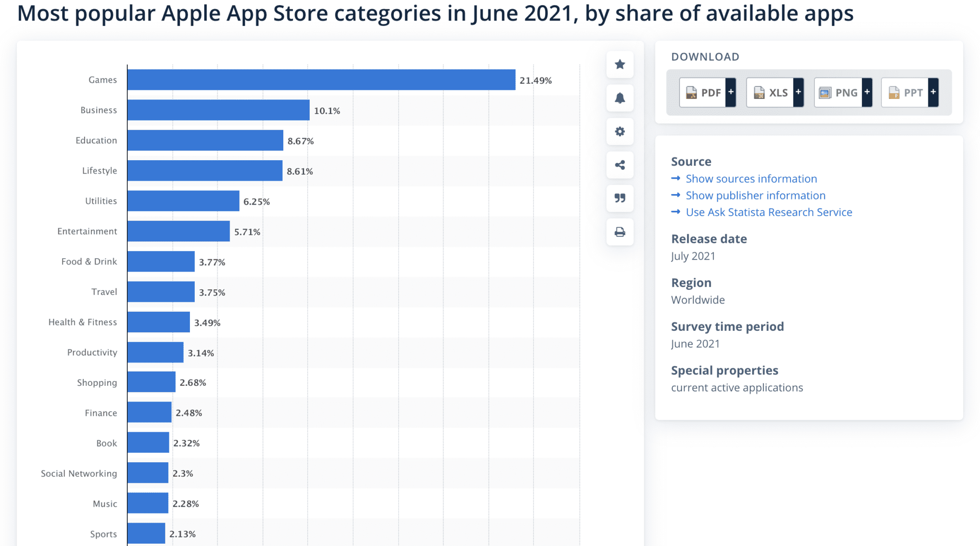Open the citation quote icon
Viewport: 980px width, 546px height.
pos(620,198)
